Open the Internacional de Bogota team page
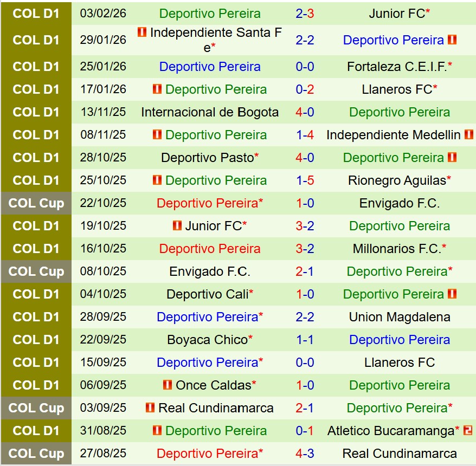The height and width of the screenshot is (466, 476). (x=210, y=112)
